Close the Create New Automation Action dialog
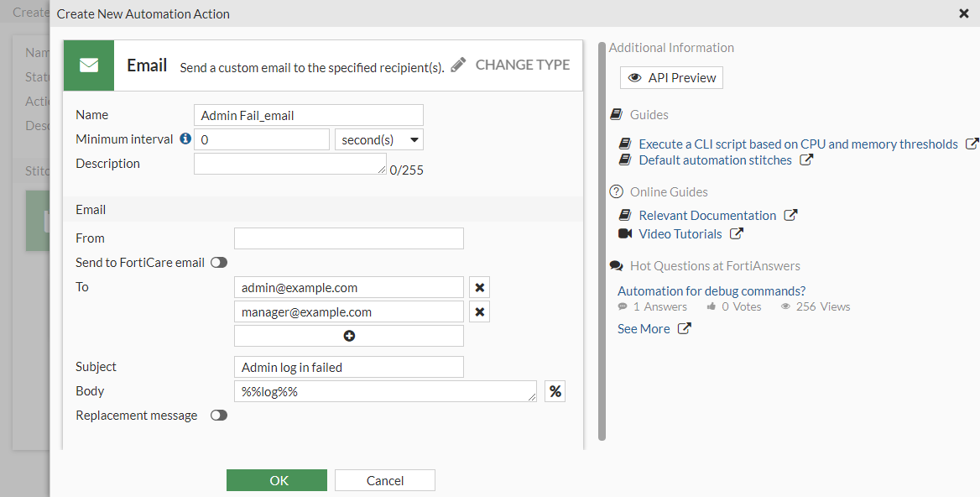This screenshot has height=497, width=980. [x=964, y=13]
